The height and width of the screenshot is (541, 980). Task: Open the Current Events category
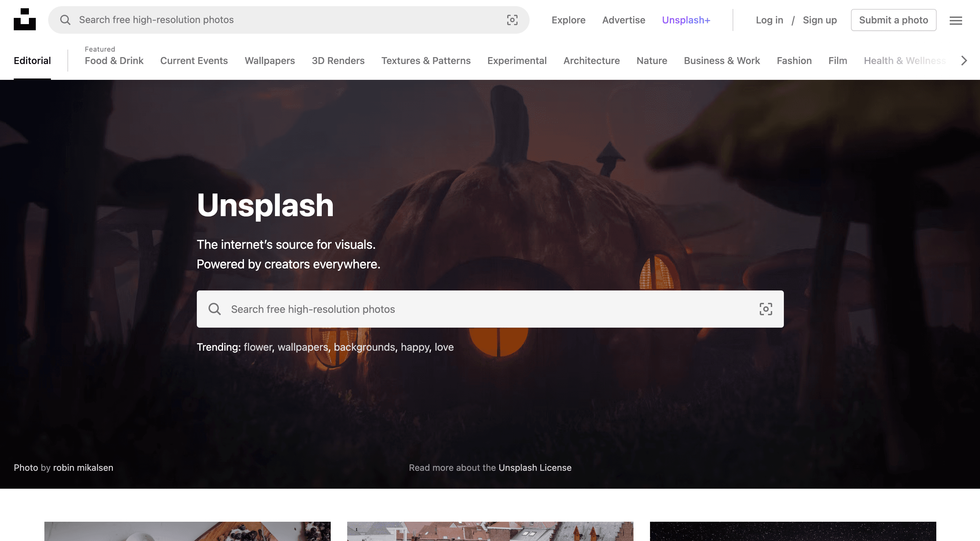(194, 61)
